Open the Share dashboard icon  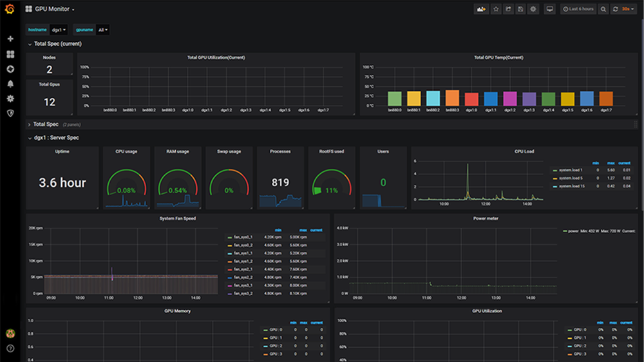point(508,9)
